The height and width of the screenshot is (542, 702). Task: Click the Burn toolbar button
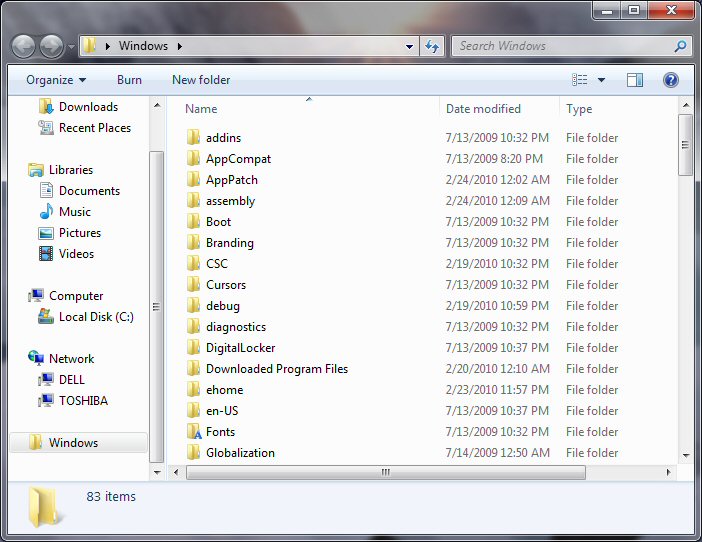(x=129, y=80)
